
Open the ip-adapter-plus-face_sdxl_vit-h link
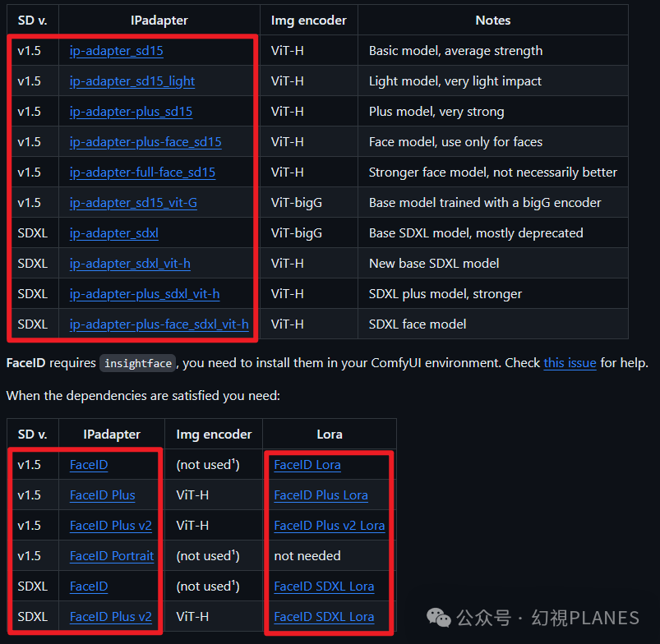coord(159,324)
